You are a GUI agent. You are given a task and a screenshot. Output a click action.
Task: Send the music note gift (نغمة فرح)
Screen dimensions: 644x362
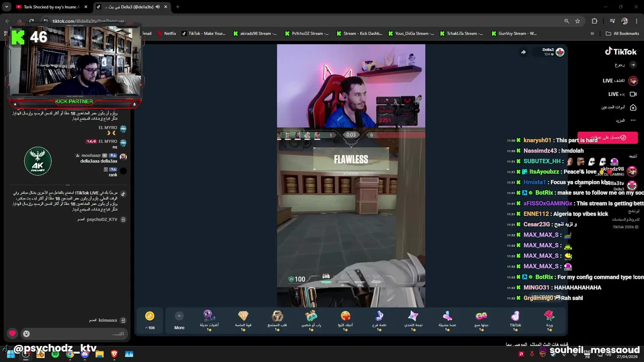[379, 320]
